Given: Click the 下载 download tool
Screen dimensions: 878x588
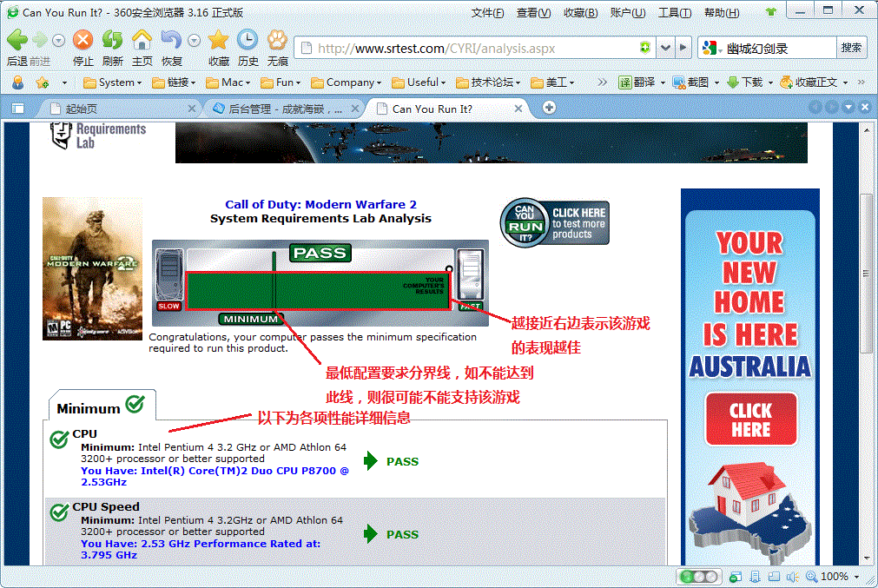Looking at the screenshot, I should (745, 83).
